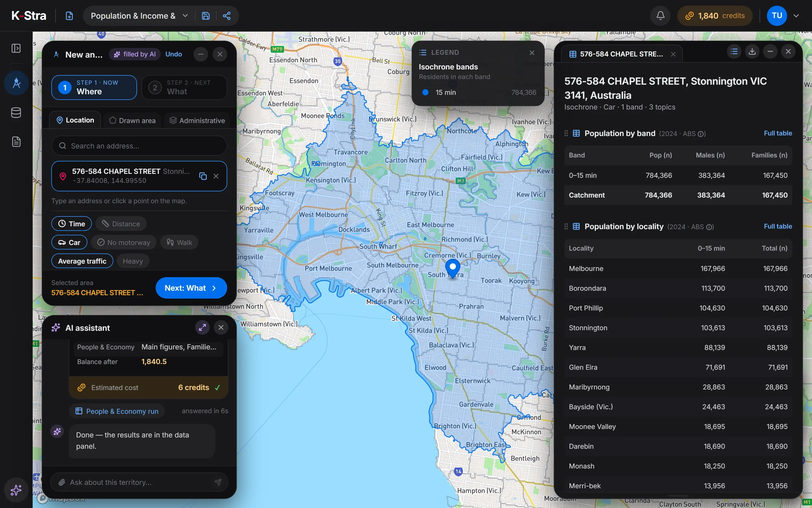Click info icon next to Population by locality
This screenshot has height=508, width=812.
(709, 227)
